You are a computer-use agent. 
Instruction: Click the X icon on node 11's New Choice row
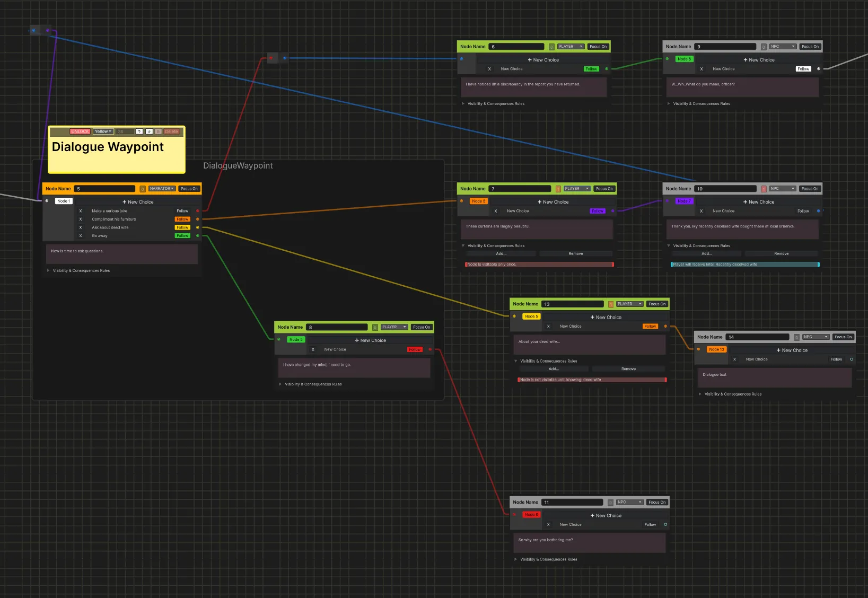click(x=548, y=524)
